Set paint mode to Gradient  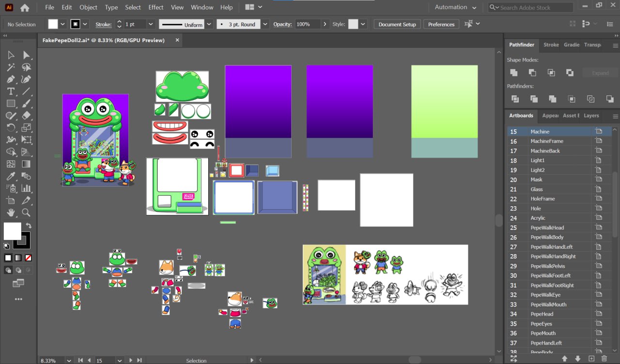(18, 258)
